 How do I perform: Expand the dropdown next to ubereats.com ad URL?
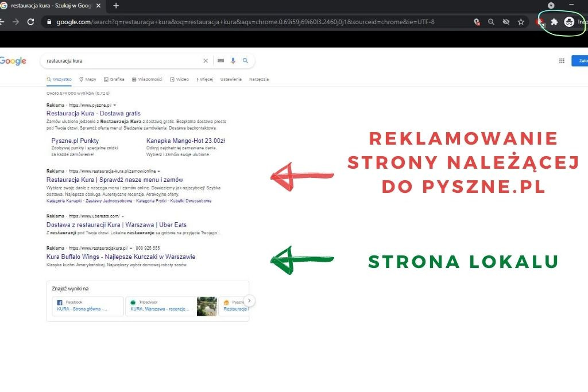point(123,216)
